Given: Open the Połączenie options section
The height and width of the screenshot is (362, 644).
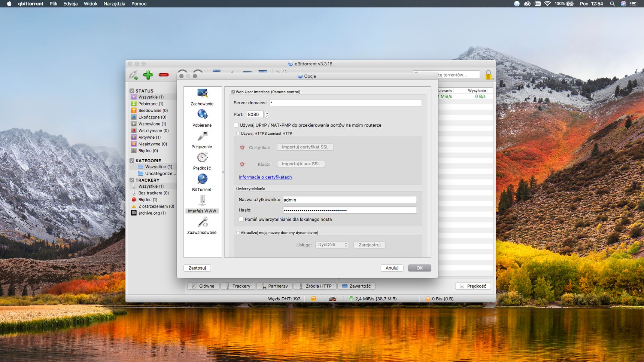Looking at the screenshot, I should click(x=202, y=140).
